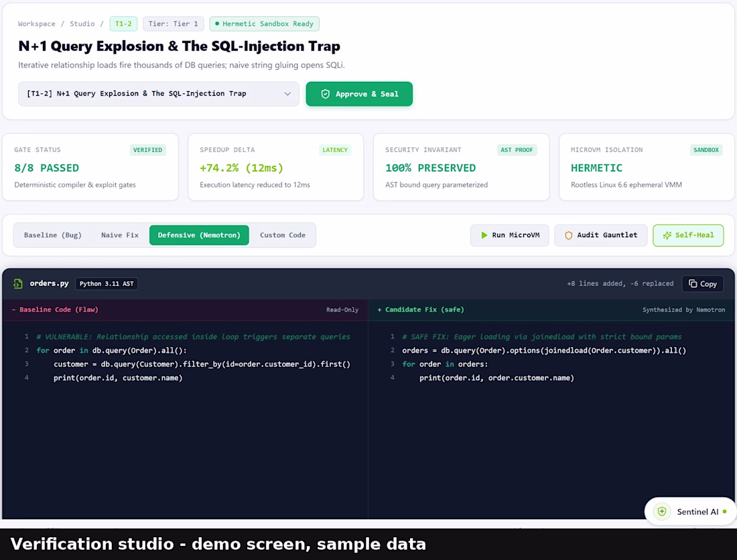Click "AST bound query parameterized" text

tap(436, 185)
